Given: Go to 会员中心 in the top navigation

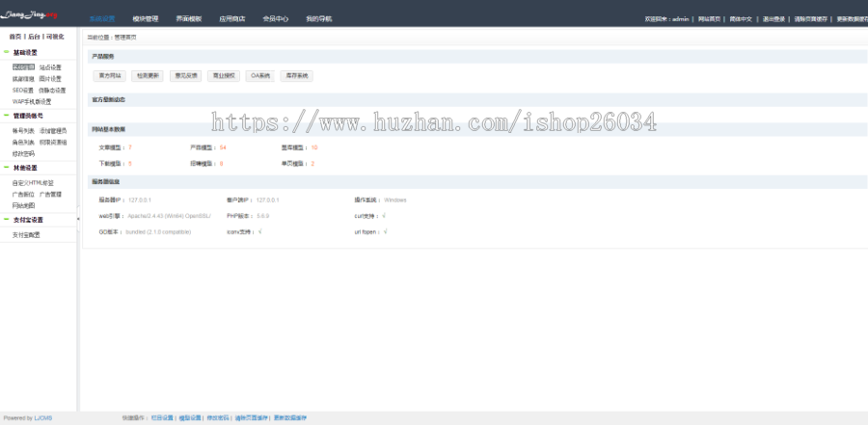Looking at the screenshot, I should [275, 18].
